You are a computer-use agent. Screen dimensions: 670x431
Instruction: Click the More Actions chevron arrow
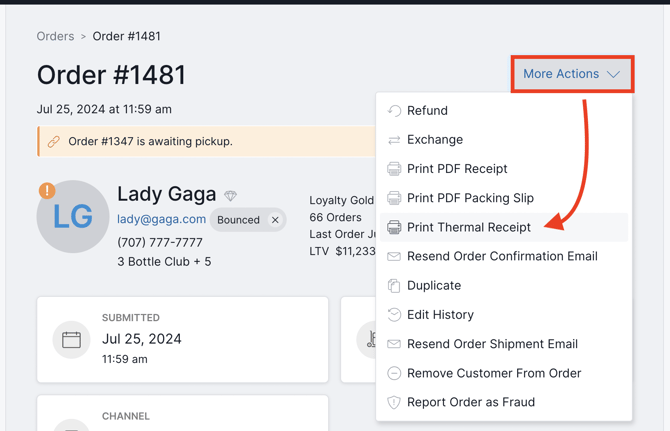pyautogui.click(x=614, y=74)
